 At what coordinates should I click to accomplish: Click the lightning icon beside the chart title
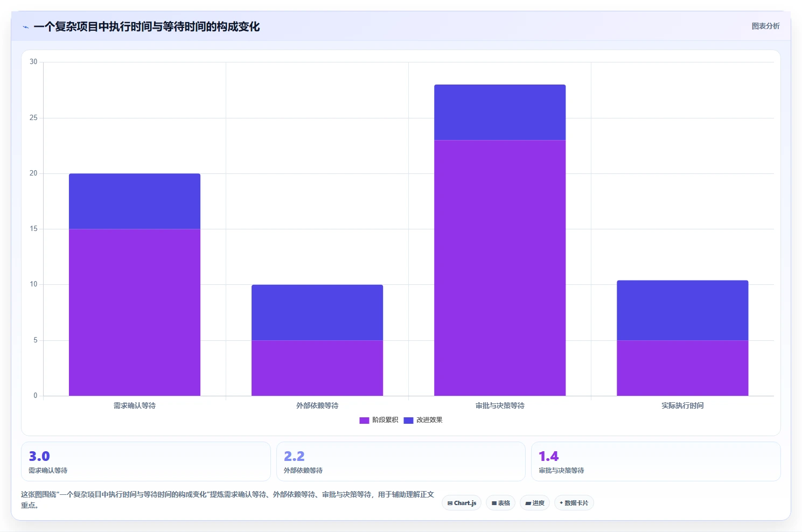pyautogui.click(x=25, y=27)
